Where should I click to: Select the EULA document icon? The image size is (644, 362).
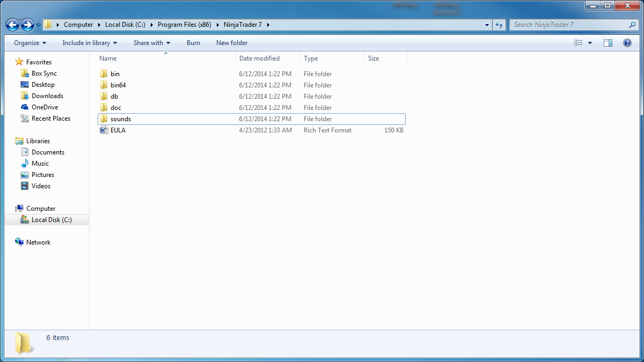tap(104, 130)
